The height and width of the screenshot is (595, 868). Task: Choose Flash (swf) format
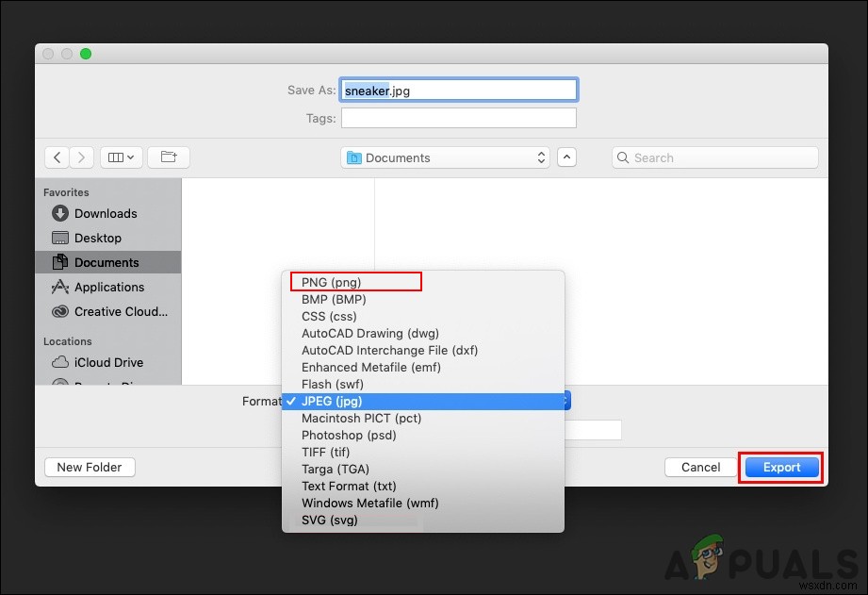[x=423, y=384]
